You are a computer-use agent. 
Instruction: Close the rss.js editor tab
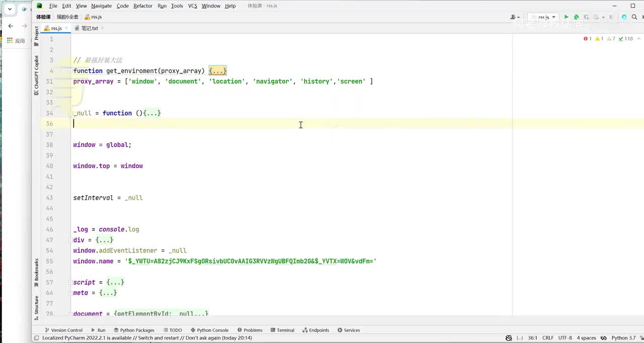point(66,28)
